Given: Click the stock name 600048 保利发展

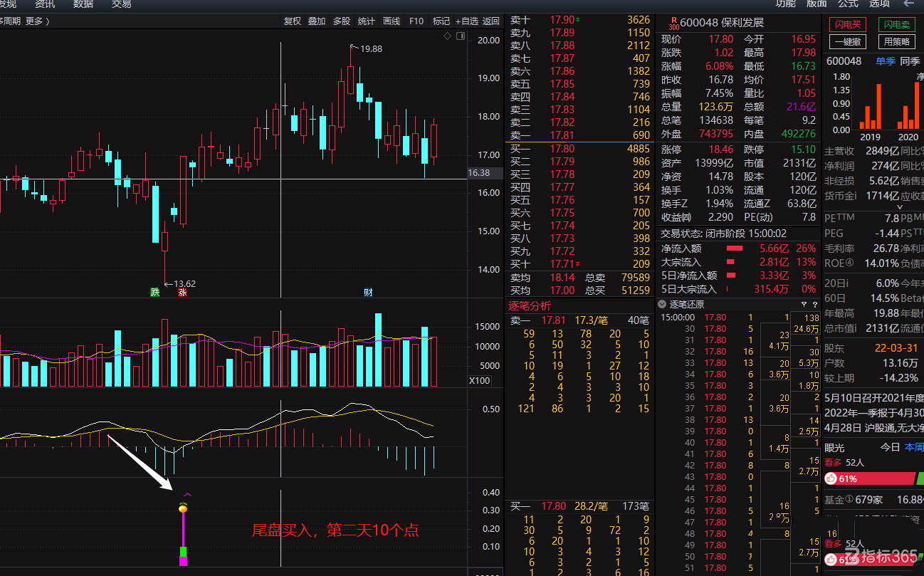Looking at the screenshot, I should pyautogui.click(x=721, y=23).
